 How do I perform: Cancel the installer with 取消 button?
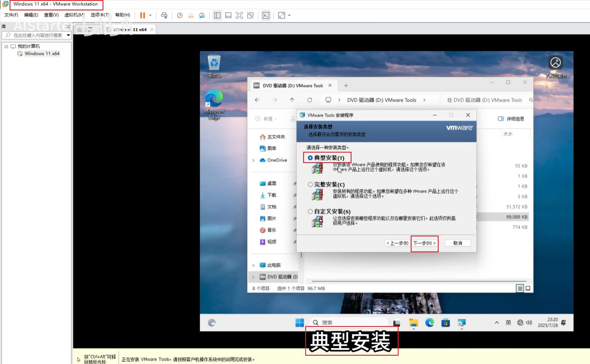click(x=457, y=243)
